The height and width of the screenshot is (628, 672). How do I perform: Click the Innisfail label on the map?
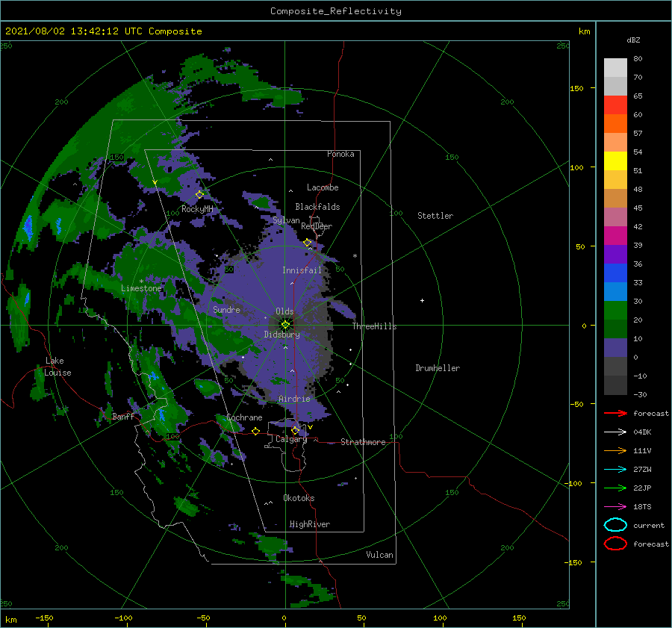(302, 270)
